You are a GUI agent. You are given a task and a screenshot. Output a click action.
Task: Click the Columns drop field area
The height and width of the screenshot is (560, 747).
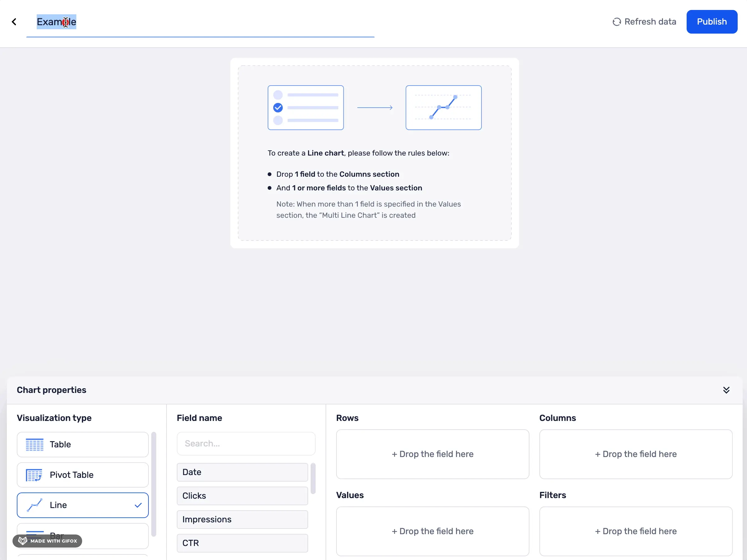point(635,454)
